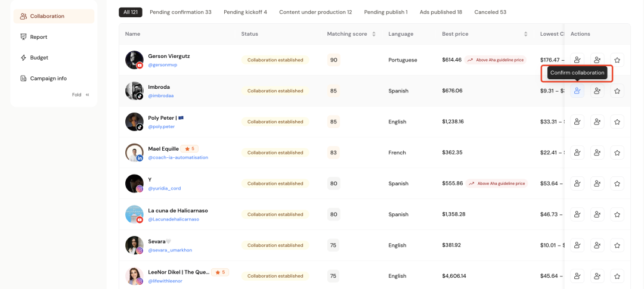Favorite the Sevara creator with star icon
644x289 pixels.
click(617, 246)
